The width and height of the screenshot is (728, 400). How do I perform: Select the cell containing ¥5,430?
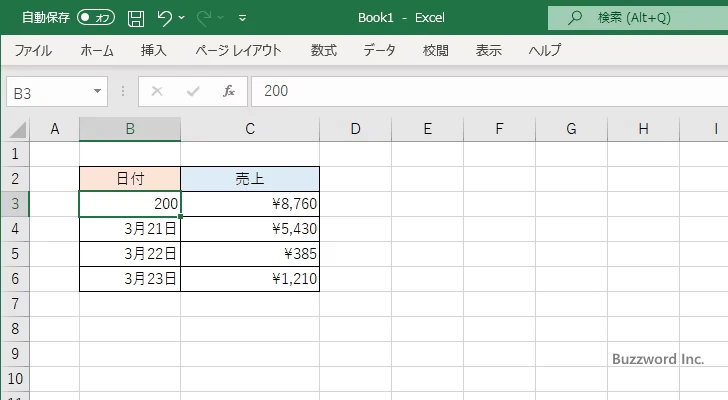tap(250, 229)
